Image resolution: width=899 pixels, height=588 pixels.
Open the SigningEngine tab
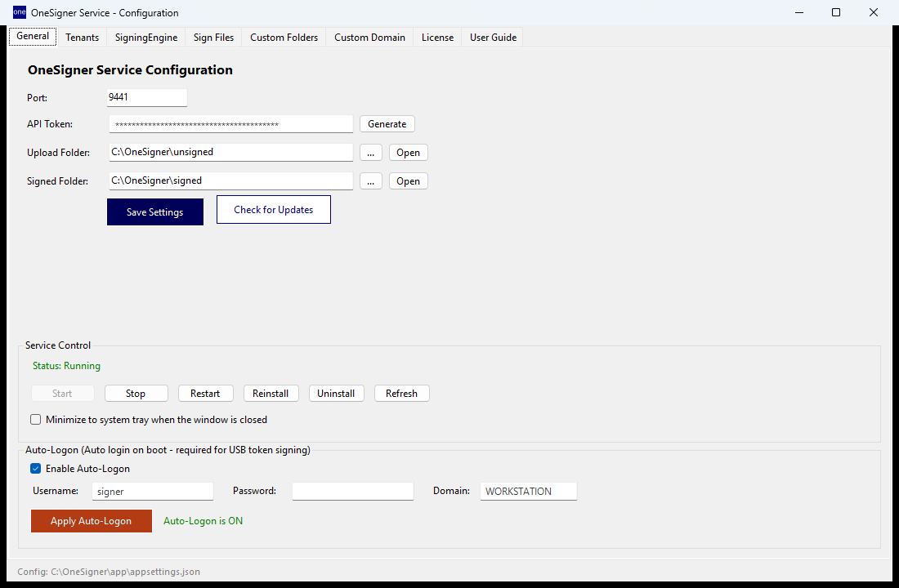146,38
